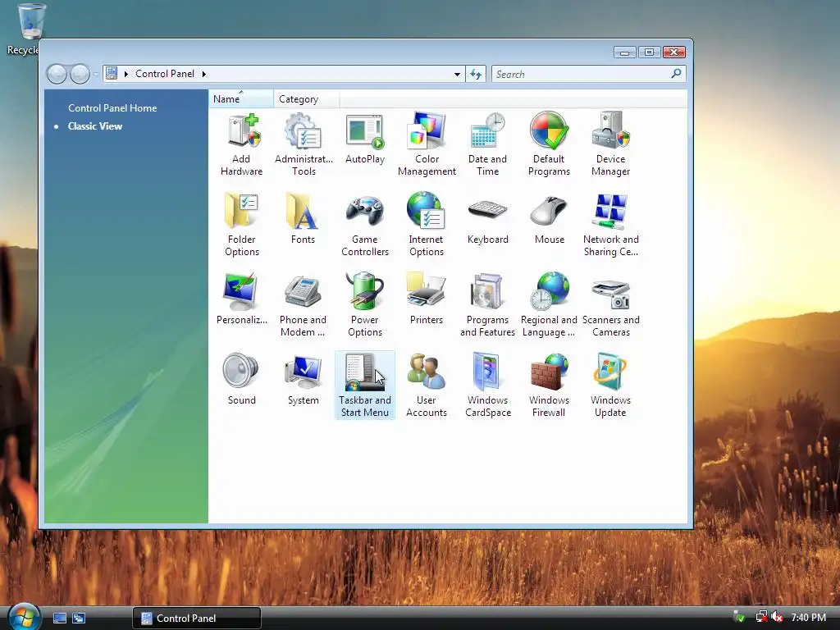Open Color Management
Viewport: 840px width, 630px height.
427,144
